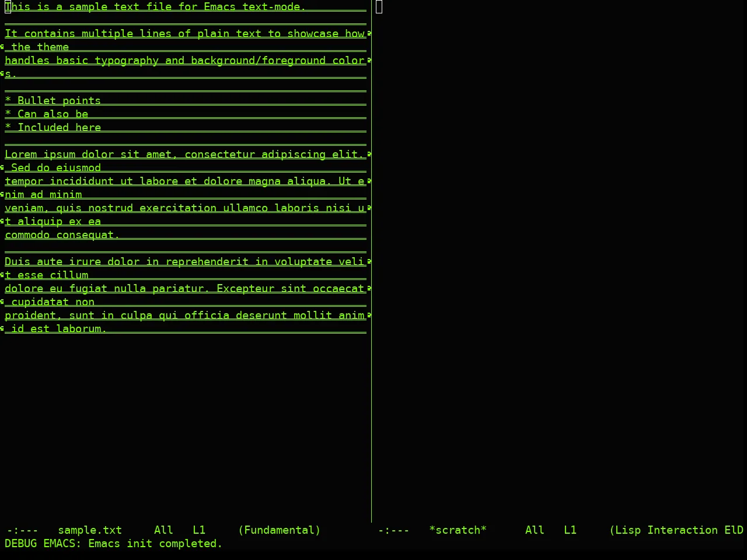Click the "L1" line number for *scratch*
Viewport: 747px width, 560px height.
[x=570, y=530]
